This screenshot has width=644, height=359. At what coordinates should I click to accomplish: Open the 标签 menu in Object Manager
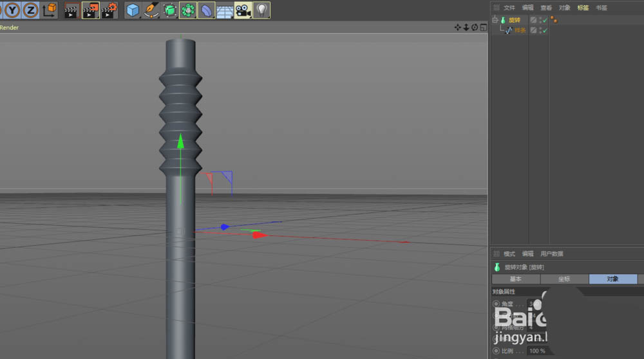[583, 8]
